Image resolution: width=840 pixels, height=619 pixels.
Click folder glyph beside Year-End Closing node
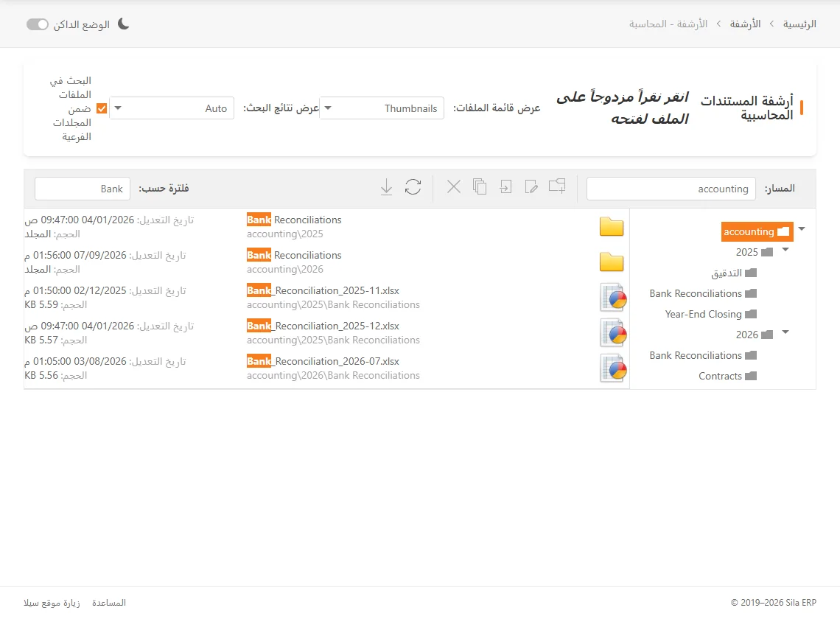[751, 314]
